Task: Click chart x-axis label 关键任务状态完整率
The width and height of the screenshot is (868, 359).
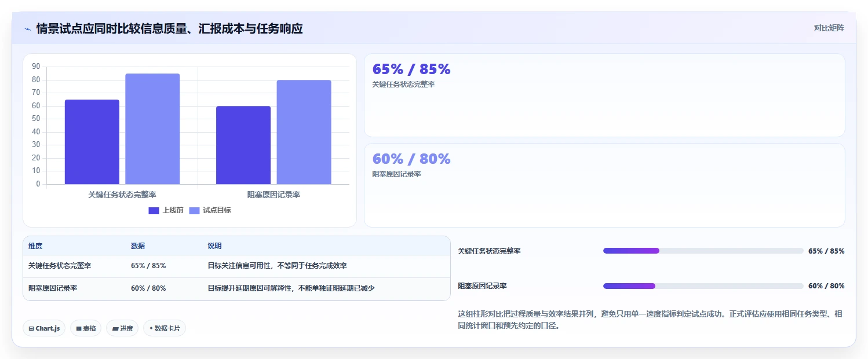Action: tap(122, 195)
